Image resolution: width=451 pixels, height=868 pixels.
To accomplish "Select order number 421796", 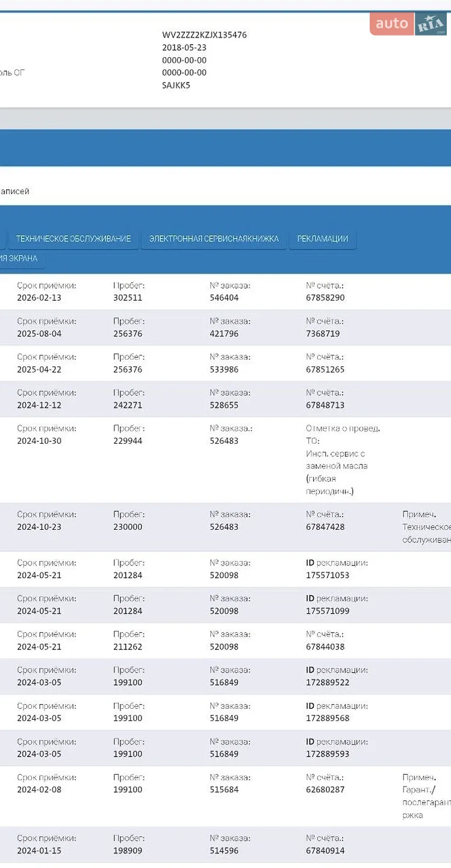I will [x=224, y=333].
